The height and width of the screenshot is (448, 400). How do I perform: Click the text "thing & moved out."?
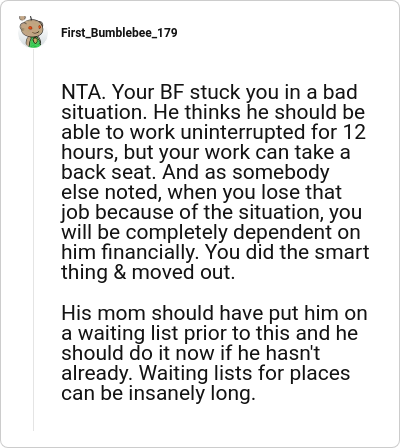click(x=148, y=272)
